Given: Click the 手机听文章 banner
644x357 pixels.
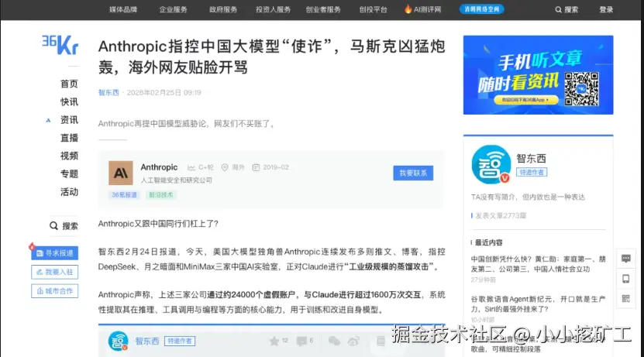Looking at the screenshot, I should 538,74.
